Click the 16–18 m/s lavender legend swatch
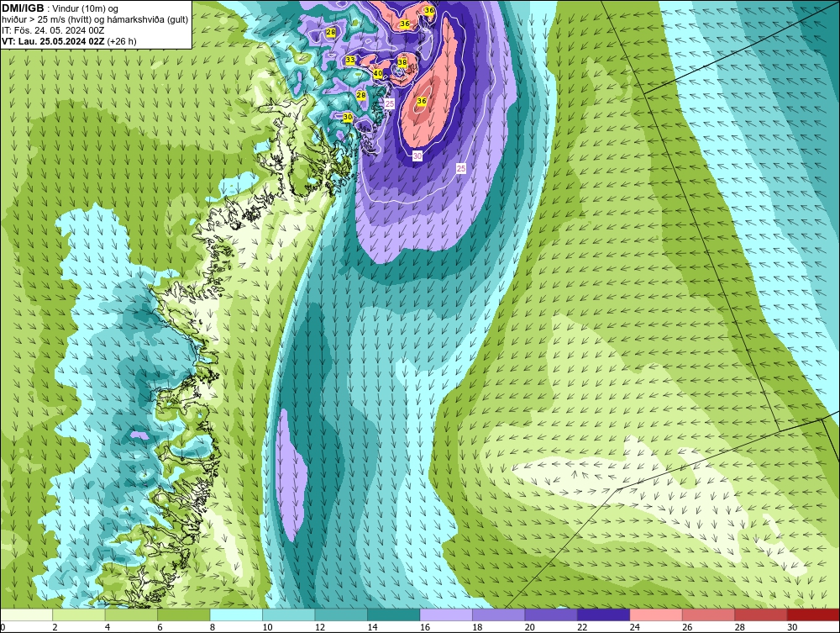840x633 pixels. (446, 615)
